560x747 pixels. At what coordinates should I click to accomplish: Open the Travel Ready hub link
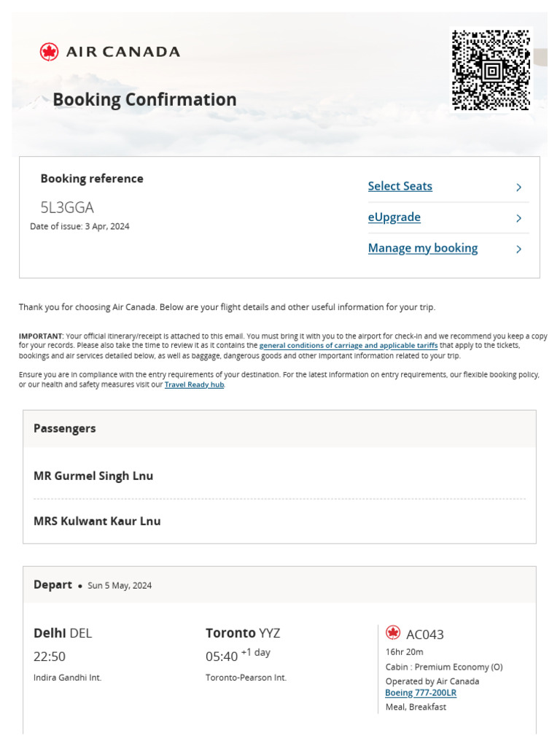pos(194,384)
